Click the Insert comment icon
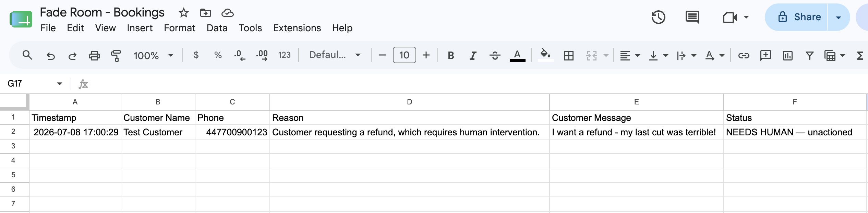This screenshot has width=868, height=213. [765, 55]
